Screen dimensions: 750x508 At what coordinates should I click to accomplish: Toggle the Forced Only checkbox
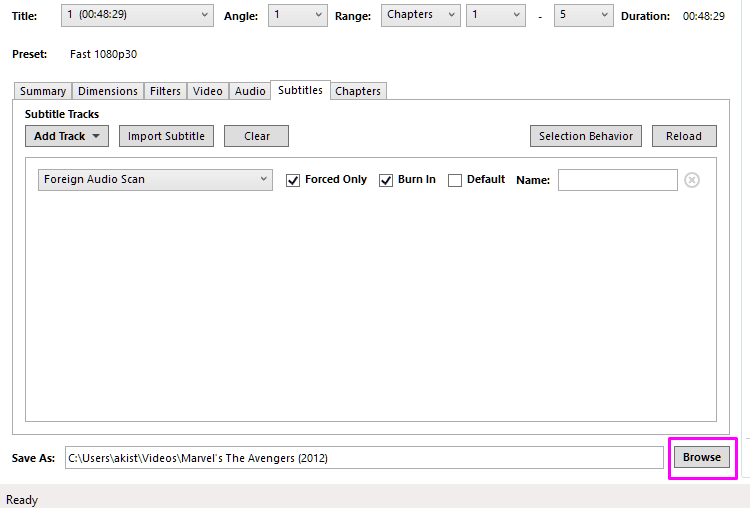point(293,180)
